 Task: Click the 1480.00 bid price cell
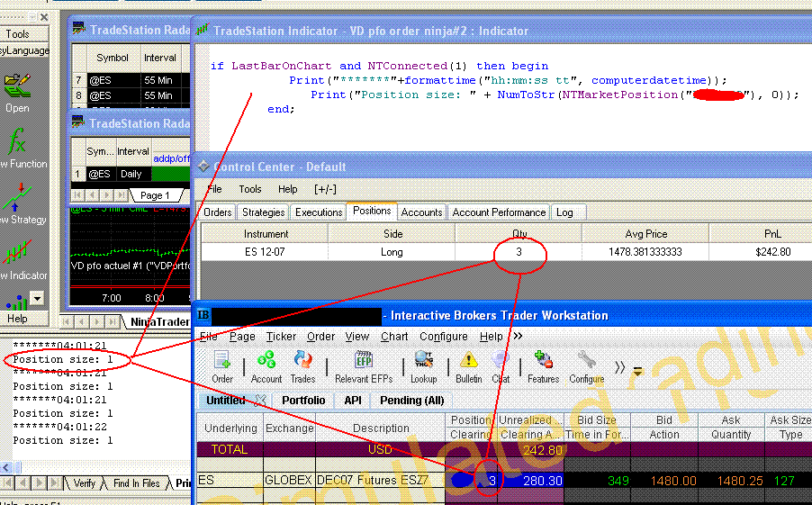pyautogui.click(x=672, y=481)
